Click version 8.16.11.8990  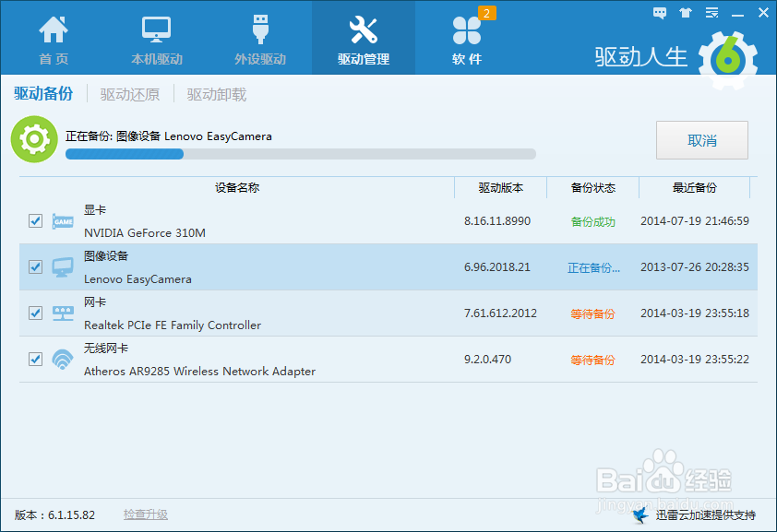pos(497,220)
